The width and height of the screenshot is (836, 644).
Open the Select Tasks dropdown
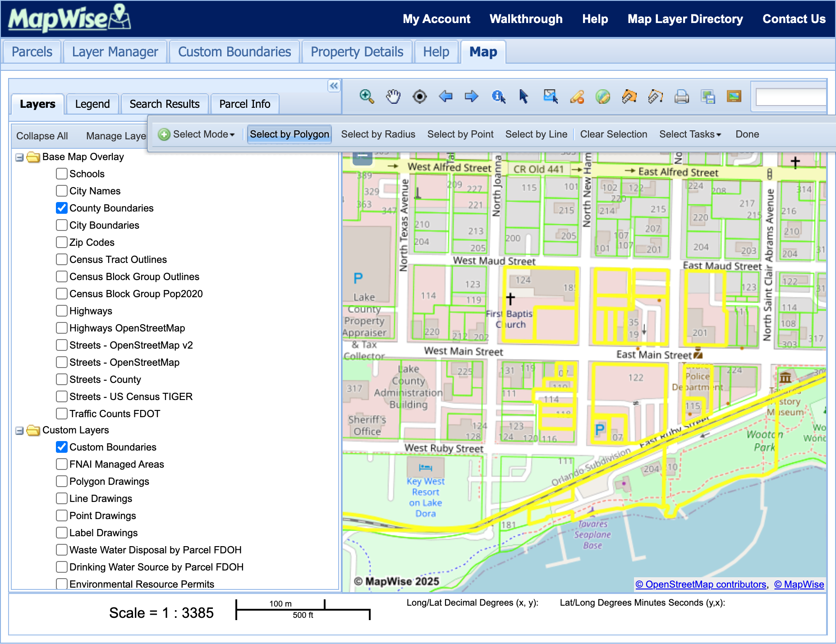click(690, 134)
